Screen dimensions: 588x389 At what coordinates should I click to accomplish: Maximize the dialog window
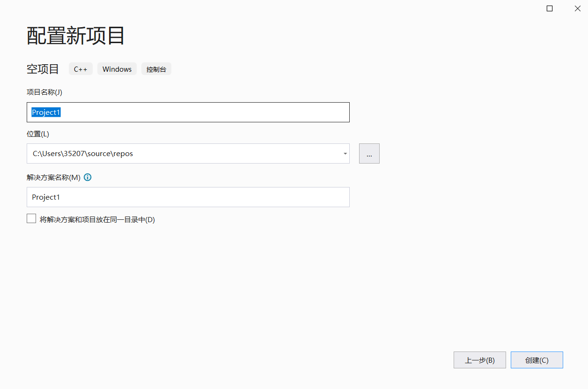[550, 8]
